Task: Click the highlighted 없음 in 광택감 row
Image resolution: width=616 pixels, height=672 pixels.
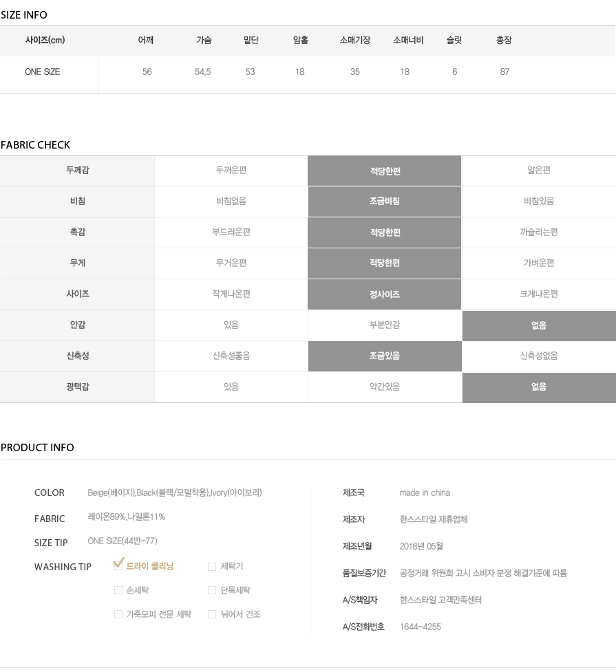Action: (x=539, y=387)
